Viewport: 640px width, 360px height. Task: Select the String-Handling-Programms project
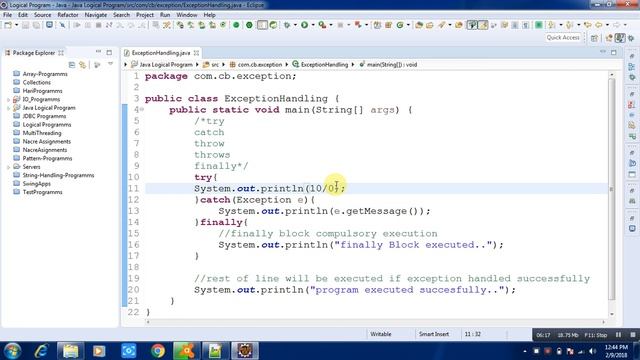point(58,175)
